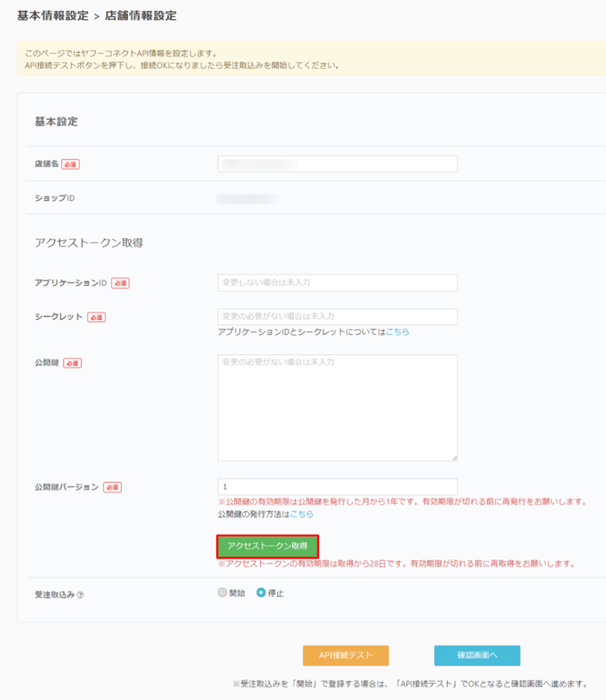Select the 開始 radio button

coord(222,593)
